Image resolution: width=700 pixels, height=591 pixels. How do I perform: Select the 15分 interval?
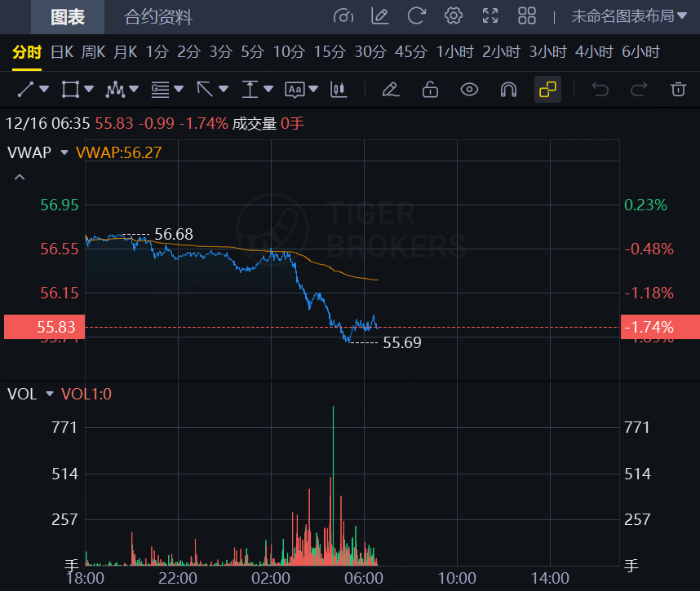pos(330,51)
